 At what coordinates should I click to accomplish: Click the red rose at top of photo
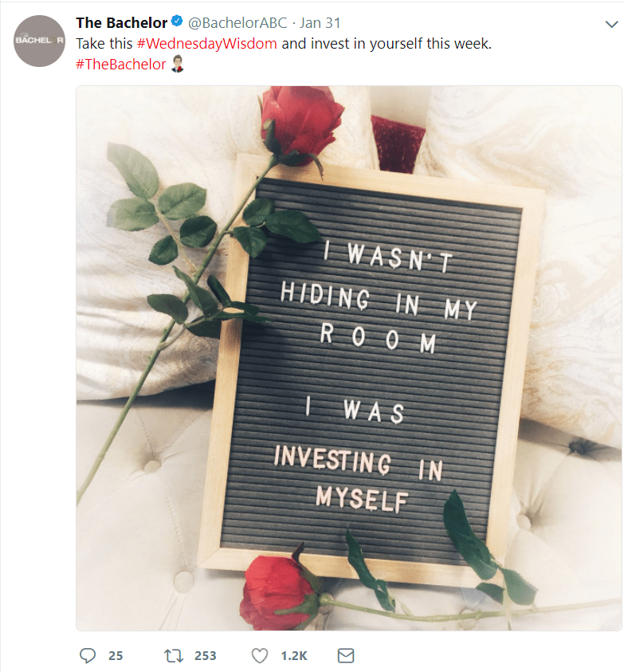point(302,122)
